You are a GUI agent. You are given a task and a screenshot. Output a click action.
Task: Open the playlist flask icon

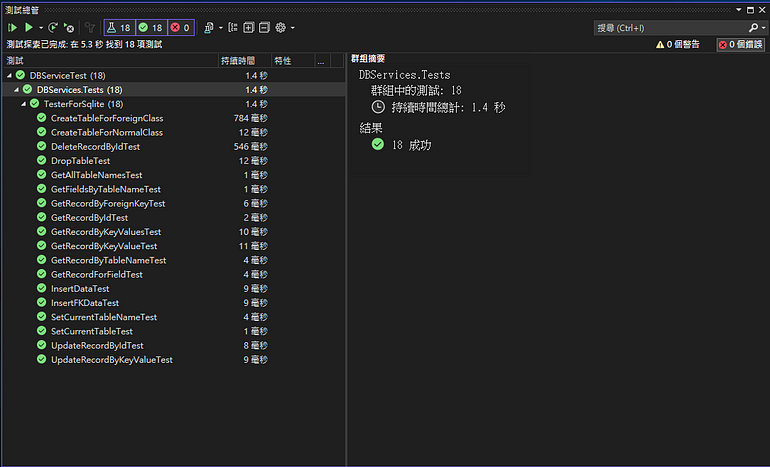(209, 28)
